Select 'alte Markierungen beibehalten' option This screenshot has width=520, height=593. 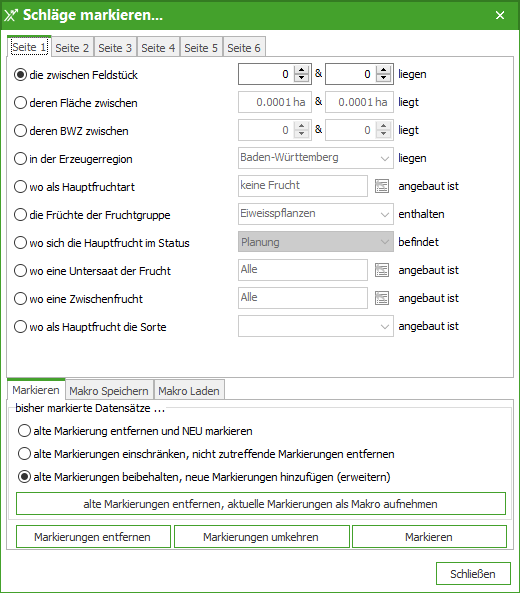tap(204, 477)
